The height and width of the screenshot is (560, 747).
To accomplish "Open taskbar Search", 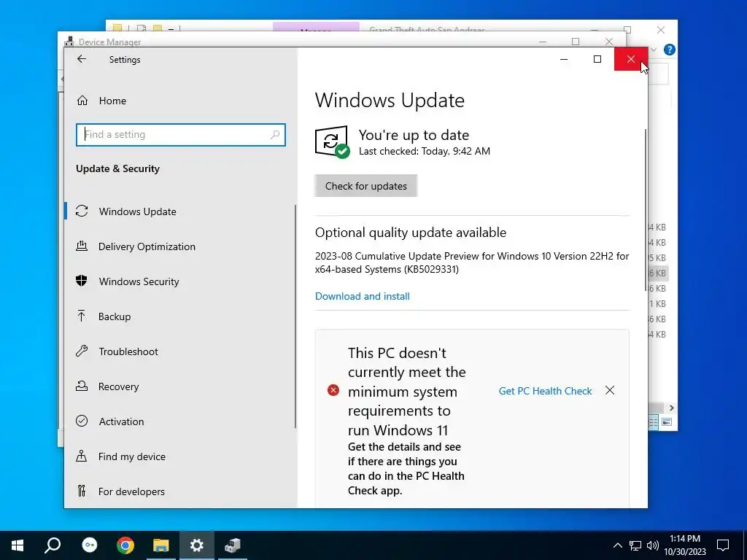I will point(53,545).
